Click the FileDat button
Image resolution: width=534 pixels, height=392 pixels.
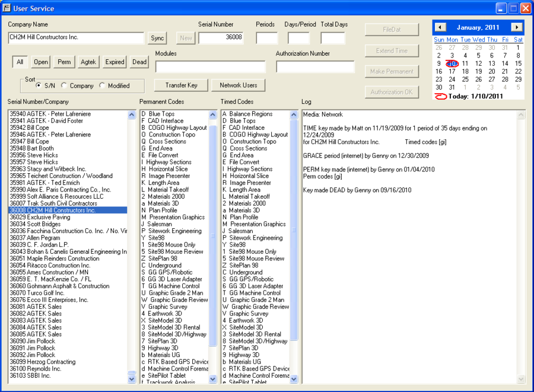(x=392, y=29)
